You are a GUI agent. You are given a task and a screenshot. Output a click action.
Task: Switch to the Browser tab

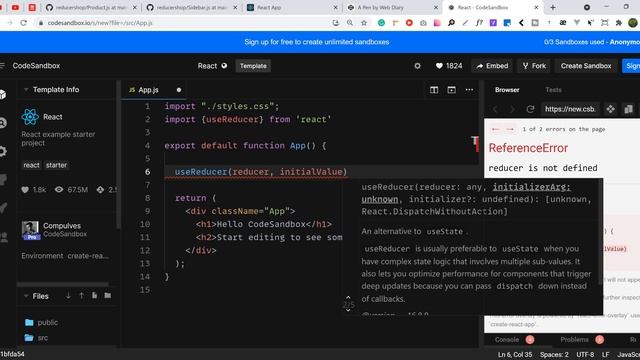[507, 90]
